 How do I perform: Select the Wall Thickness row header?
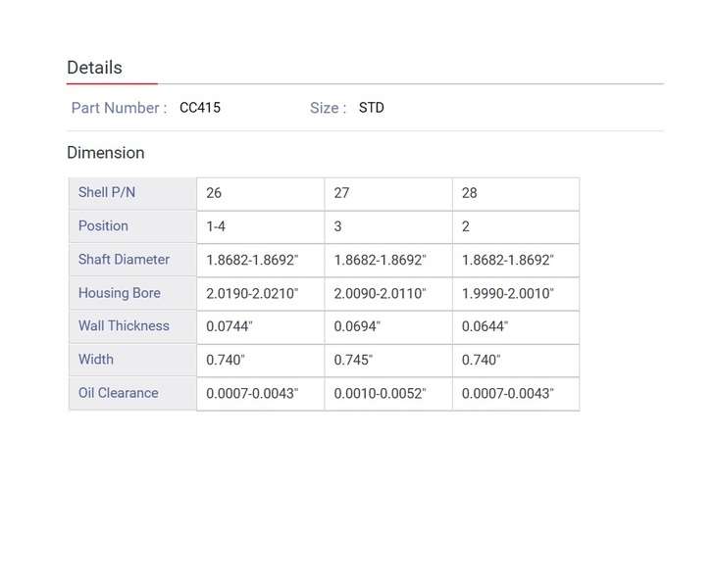click(x=124, y=326)
